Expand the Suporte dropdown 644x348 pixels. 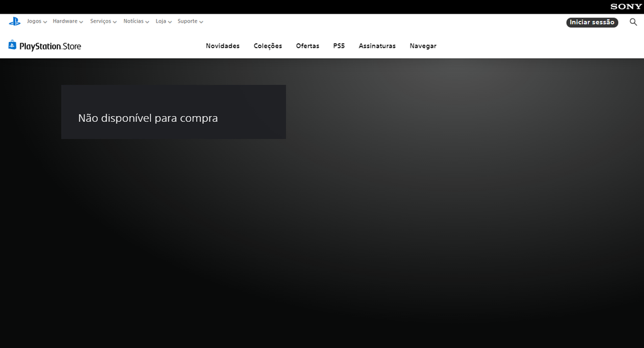coord(190,21)
